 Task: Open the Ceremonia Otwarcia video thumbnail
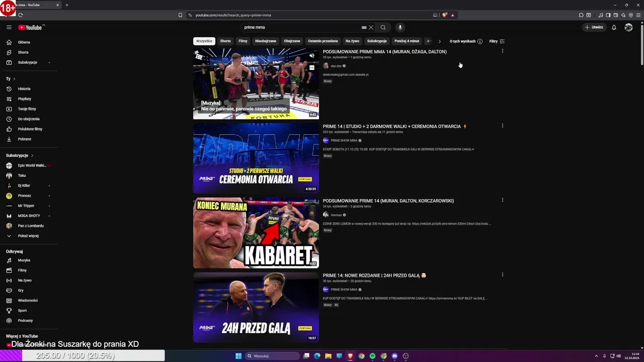point(256,158)
